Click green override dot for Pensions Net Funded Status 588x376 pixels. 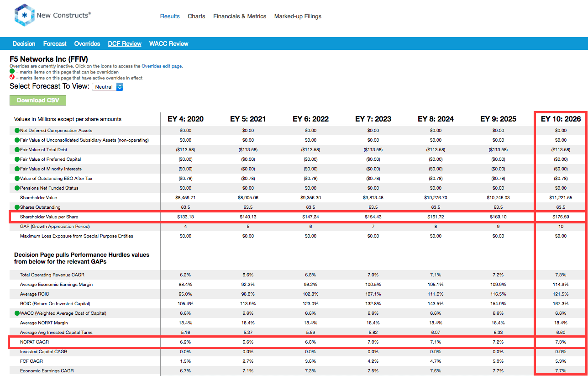pos(17,188)
